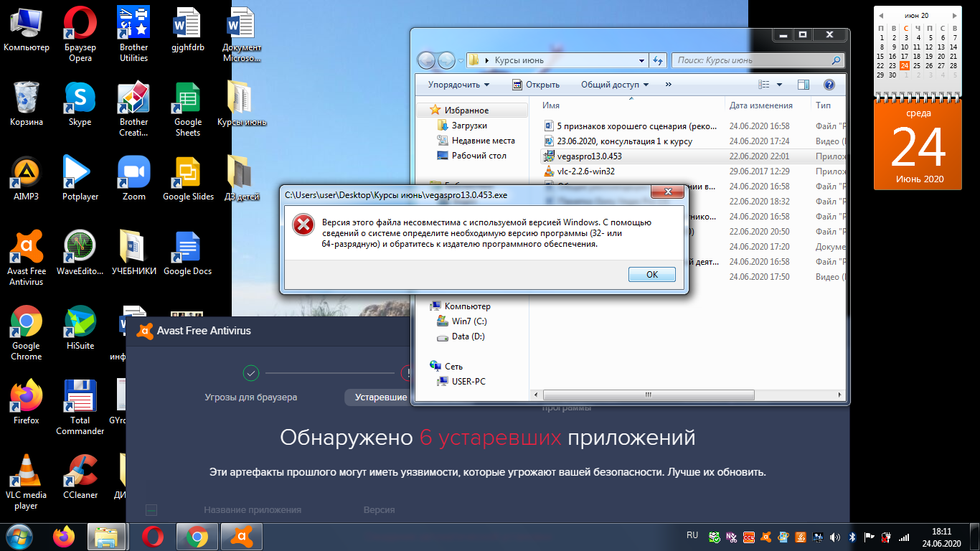
Task: Open the ДЗ детей desktop folder
Action: coord(242,178)
